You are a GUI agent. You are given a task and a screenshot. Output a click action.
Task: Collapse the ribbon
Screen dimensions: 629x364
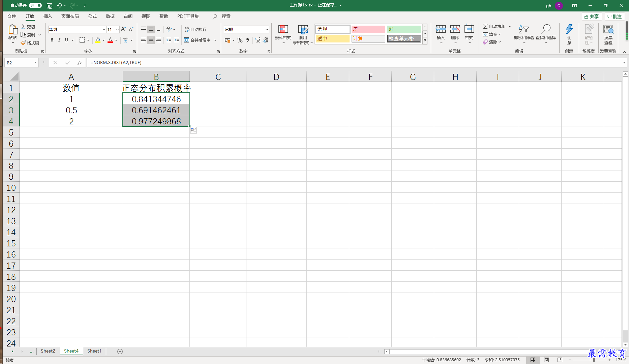pyautogui.click(x=624, y=52)
